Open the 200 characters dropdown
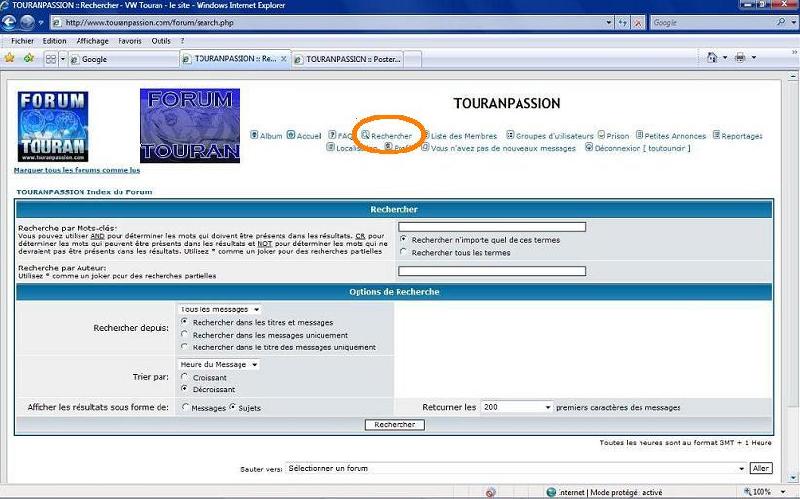 click(x=516, y=407)
